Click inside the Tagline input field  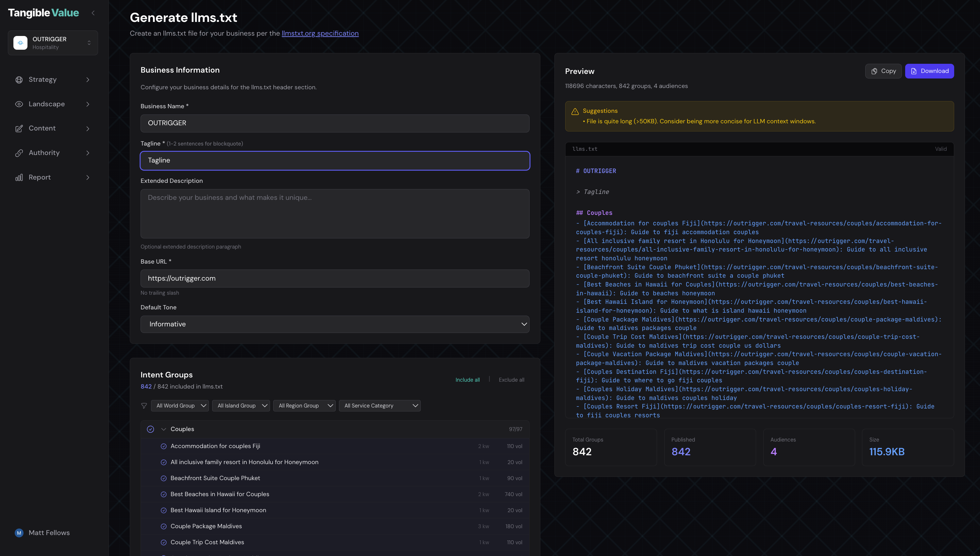point(335,160)
